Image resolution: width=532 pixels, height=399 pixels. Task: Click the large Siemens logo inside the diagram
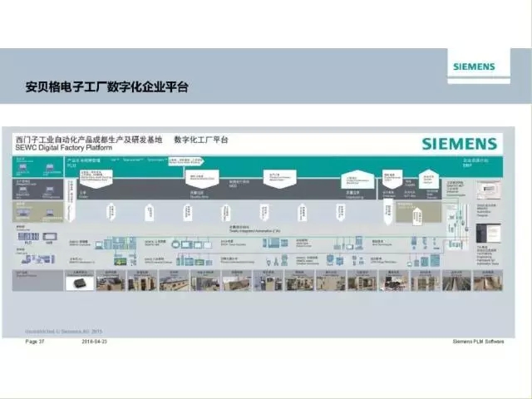460,144
